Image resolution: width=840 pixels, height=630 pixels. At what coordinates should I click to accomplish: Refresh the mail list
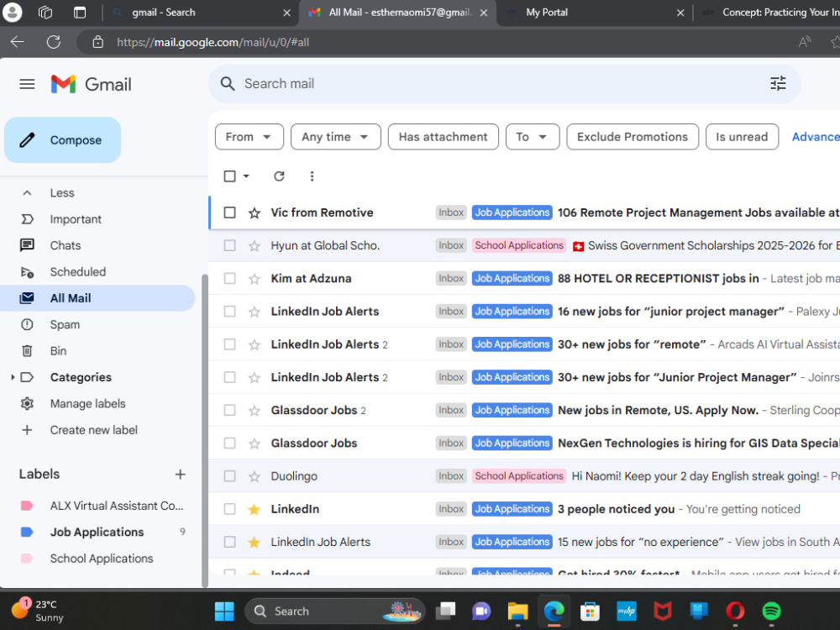[279, 176]
